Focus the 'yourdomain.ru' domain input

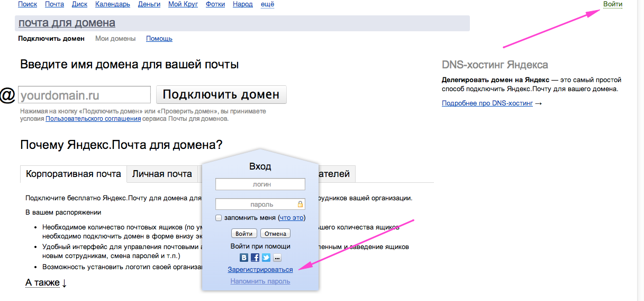click(85, 95)
